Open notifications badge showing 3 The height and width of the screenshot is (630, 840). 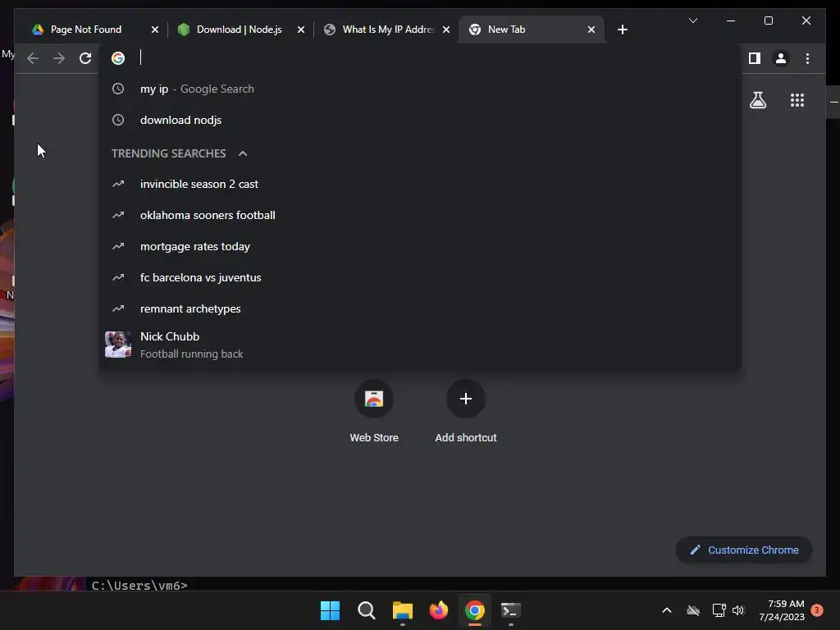point(817,610)
